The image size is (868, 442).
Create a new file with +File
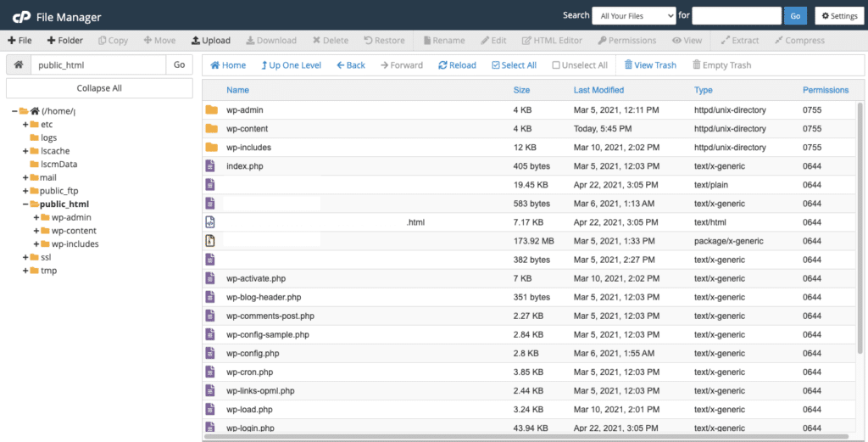(x=19, y=41)
